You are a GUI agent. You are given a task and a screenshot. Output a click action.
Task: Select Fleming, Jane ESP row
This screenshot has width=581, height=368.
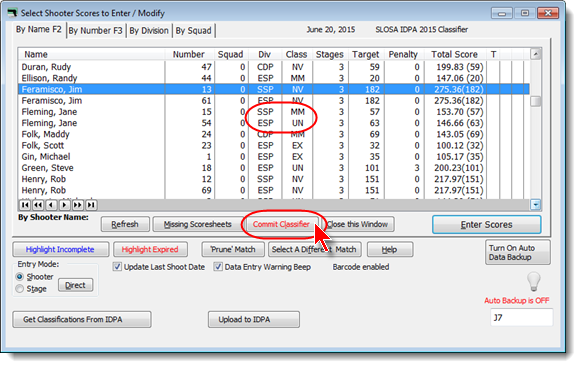point(274,123)
